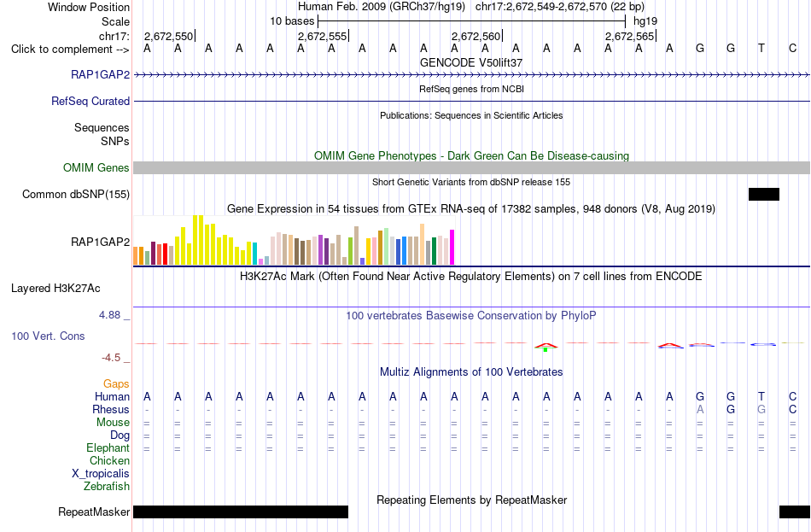Click the GTEx Gene Expression track title
The image size is (811, 532).
point(471,209)
